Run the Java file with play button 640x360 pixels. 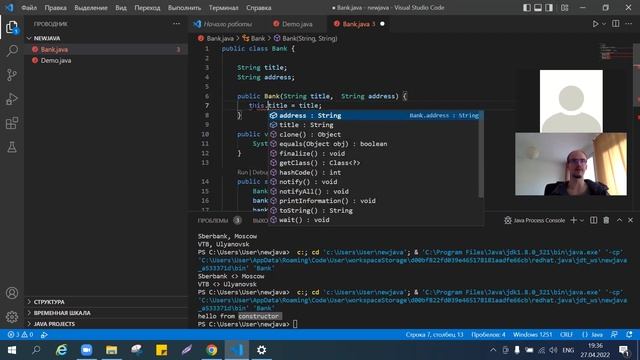click(x=595, y=24)
